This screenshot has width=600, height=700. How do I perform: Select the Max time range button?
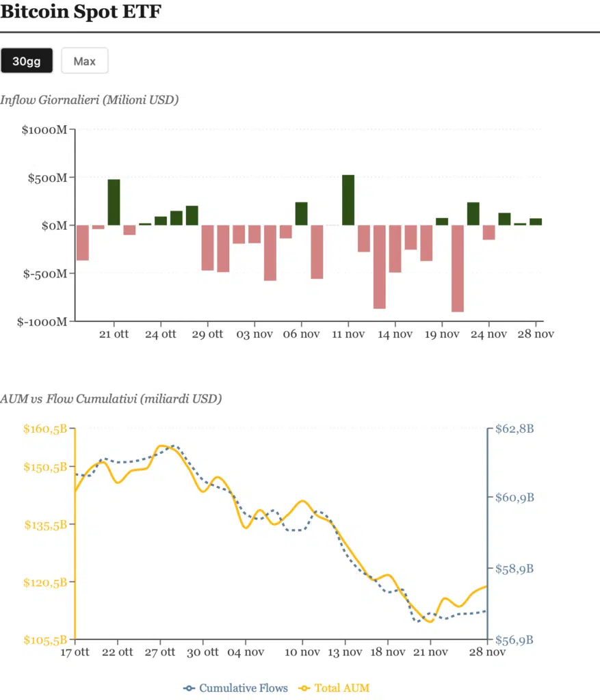[84, 60]
